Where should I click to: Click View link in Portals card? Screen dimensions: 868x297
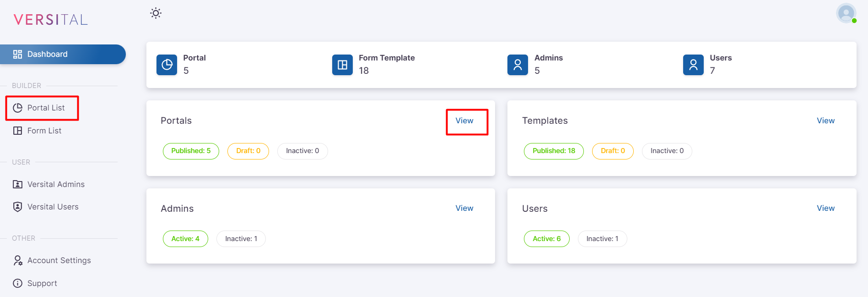464,121
